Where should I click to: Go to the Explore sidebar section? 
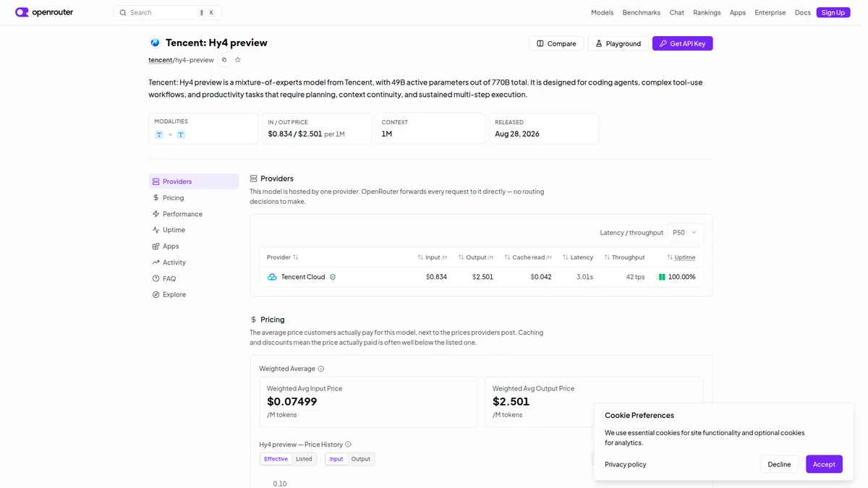point(194,294)
